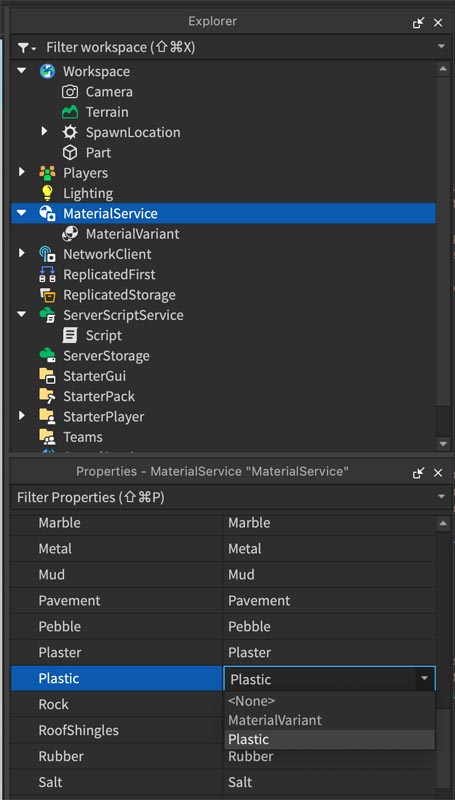The width and height of the screenshot is (455, 800).
Task: Click the MaterialVariant sphere icon
Action: [70, 234]
